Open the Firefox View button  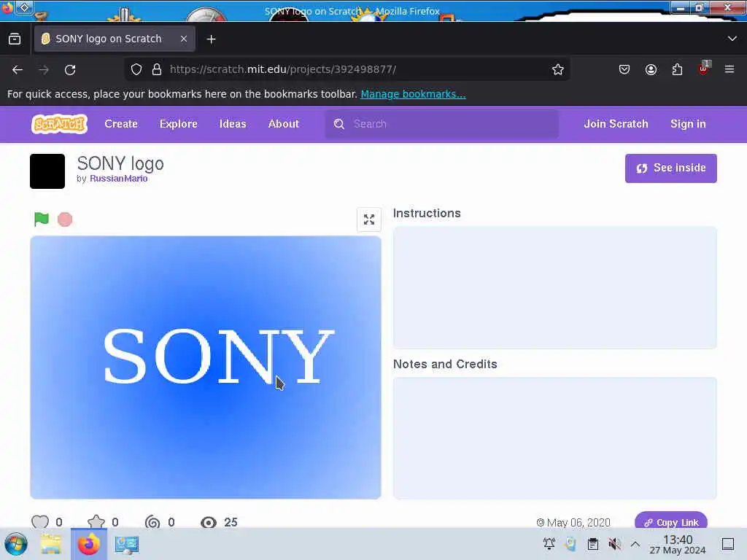click(15, 39)
